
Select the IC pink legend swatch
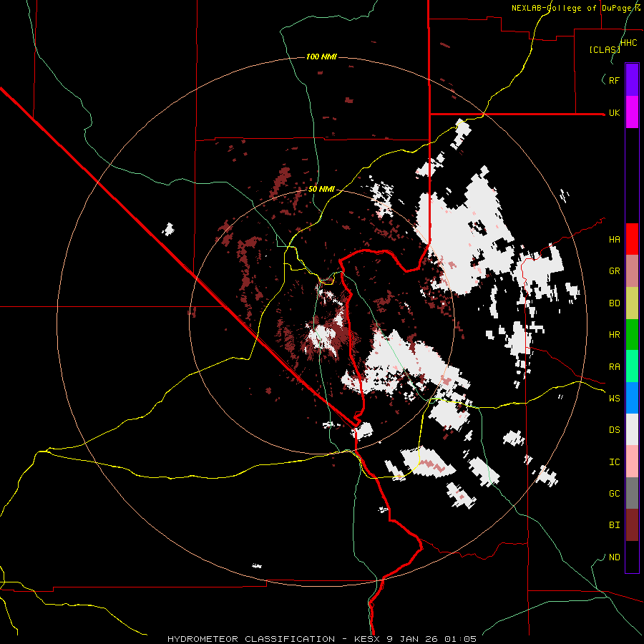632,462
